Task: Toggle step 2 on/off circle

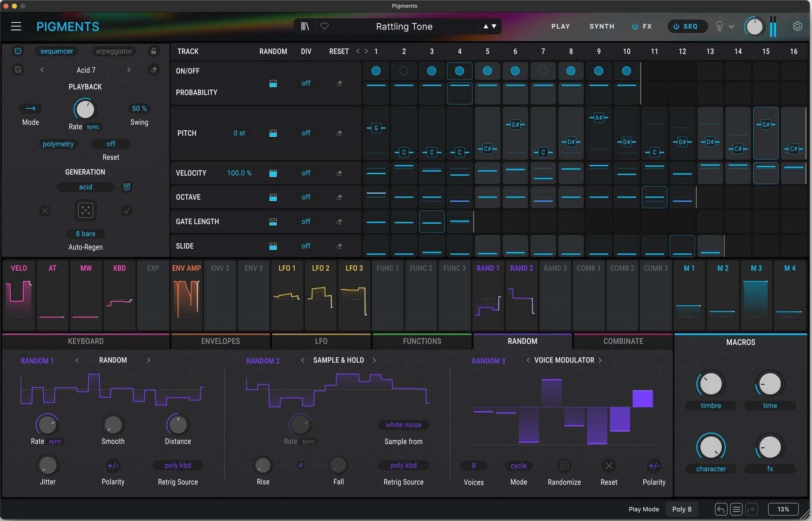Action: 404,71
